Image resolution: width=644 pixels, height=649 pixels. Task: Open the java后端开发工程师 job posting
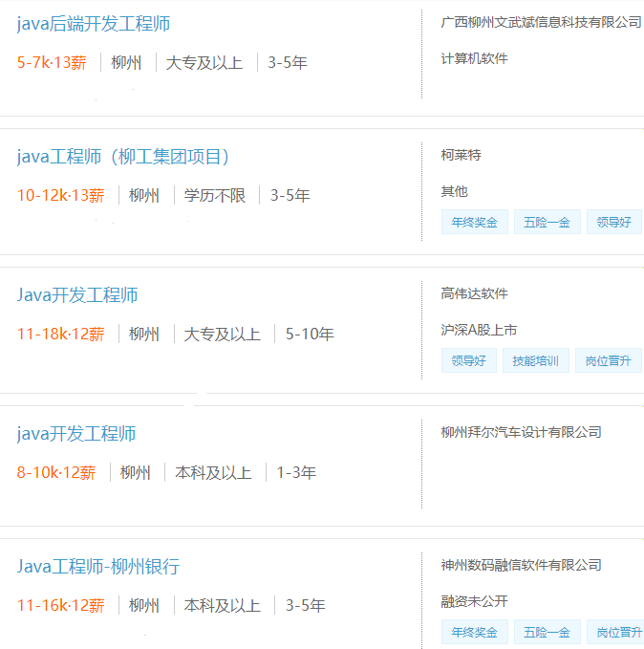94,24
